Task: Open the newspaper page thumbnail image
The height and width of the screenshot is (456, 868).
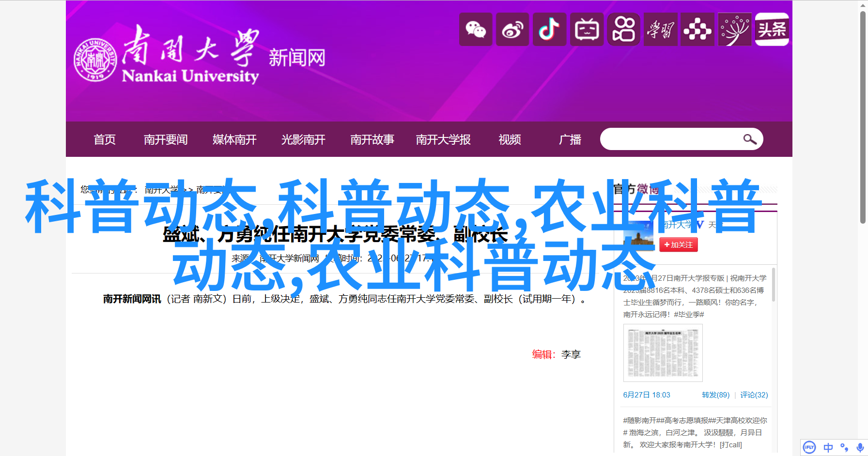Action: pos(663,353)
